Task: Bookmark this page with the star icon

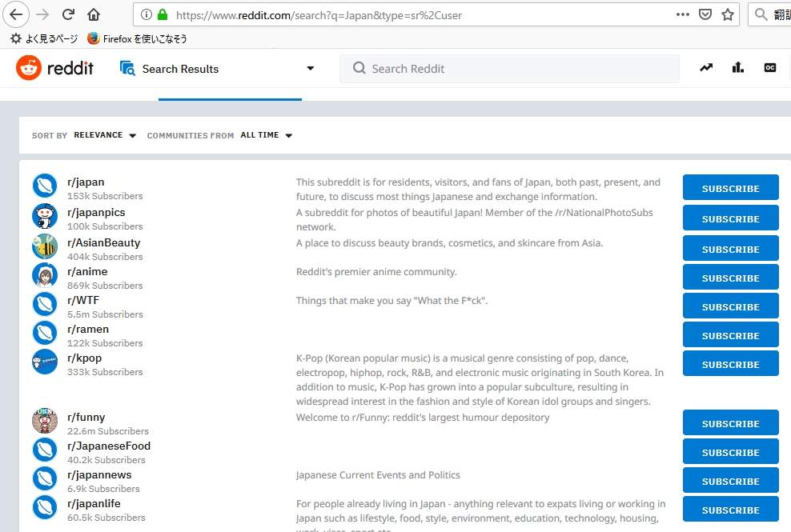Action: point(728,14)
